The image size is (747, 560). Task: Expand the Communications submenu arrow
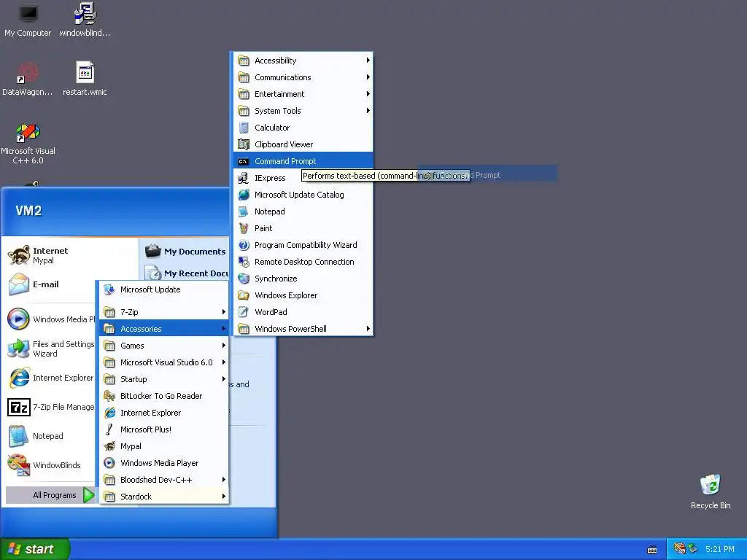coord(368,77)
